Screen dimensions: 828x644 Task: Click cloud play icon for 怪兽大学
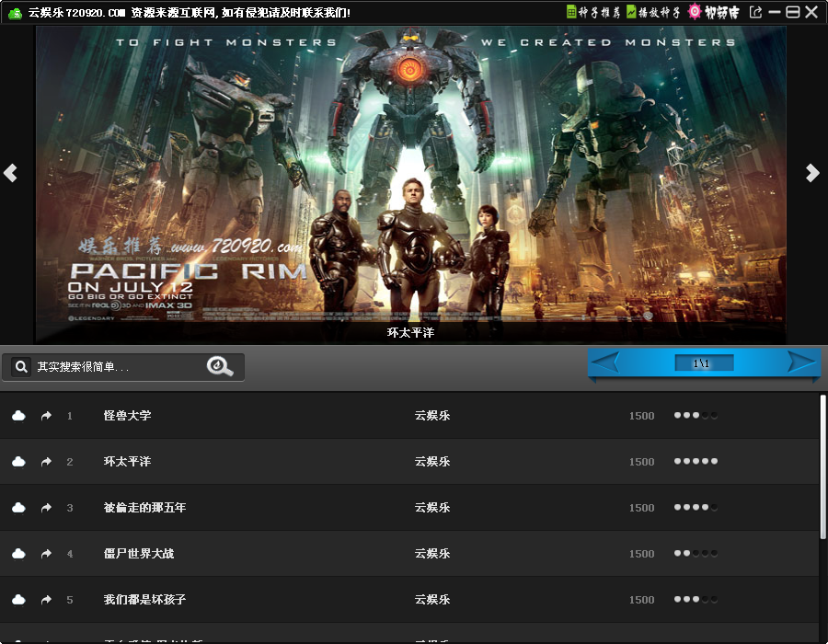18,416
